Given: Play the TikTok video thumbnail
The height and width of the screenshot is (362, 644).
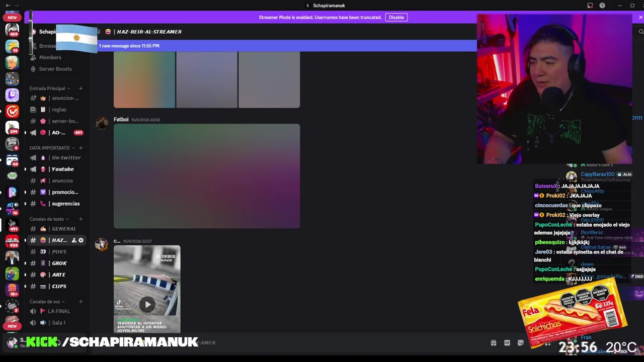Looking at the screenshot, I should 147,304.
